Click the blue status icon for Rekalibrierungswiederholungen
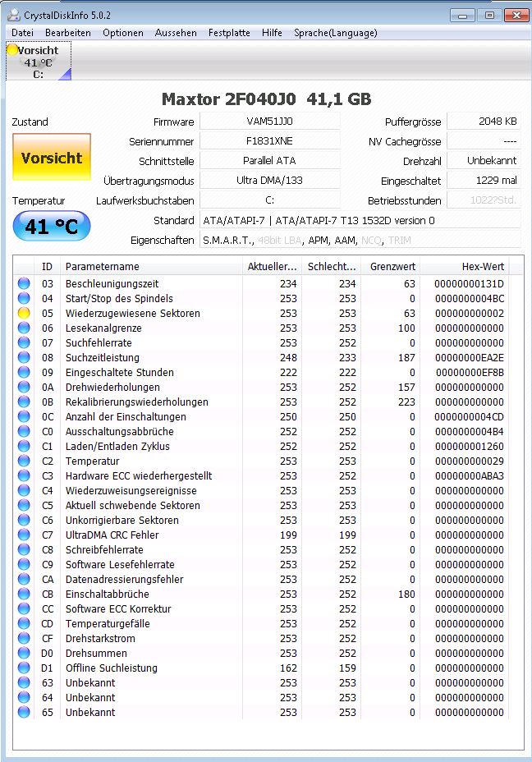This screenshot has height=762, width=532. 24,402
